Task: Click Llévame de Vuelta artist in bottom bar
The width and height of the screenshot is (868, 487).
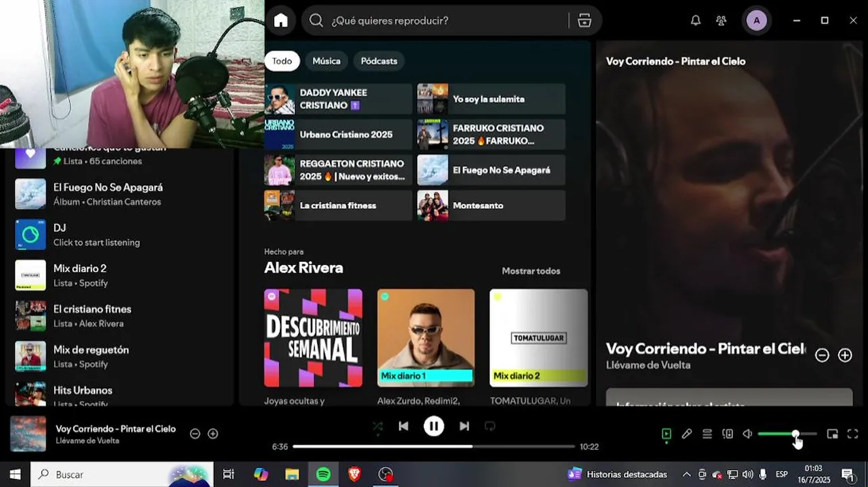Action: [x=87, y=441]
